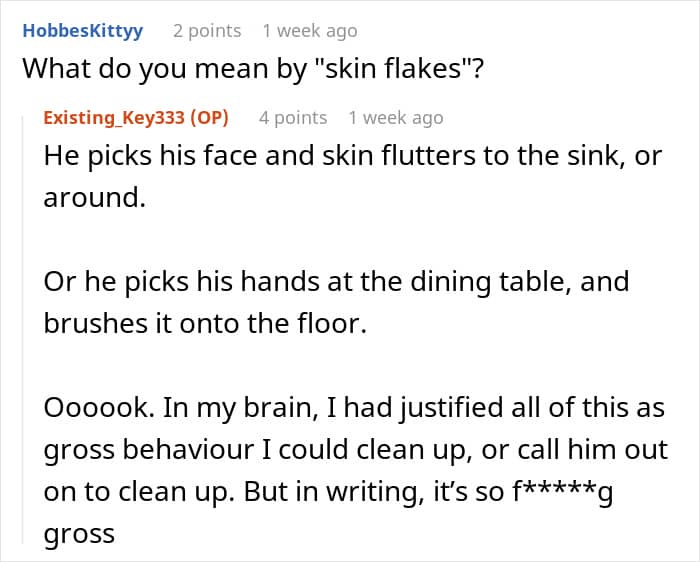Collapse the reply thread using the vertical line
The height and width of the screenshot is (562, 700).
pos(23,329)
